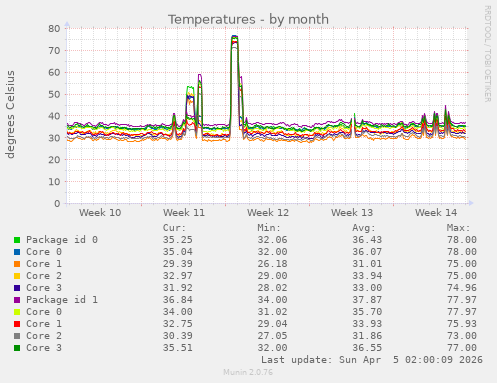
Task: Click the 'degrees Celsius' axis label
Action: 10,114
